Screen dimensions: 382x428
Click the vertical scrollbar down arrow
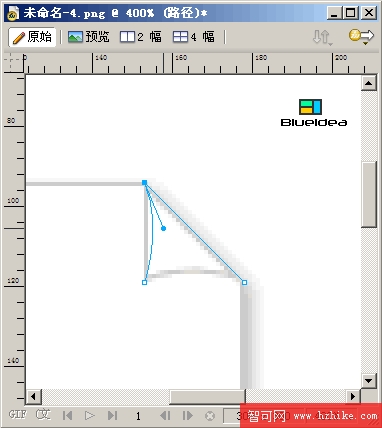(369, 380)
